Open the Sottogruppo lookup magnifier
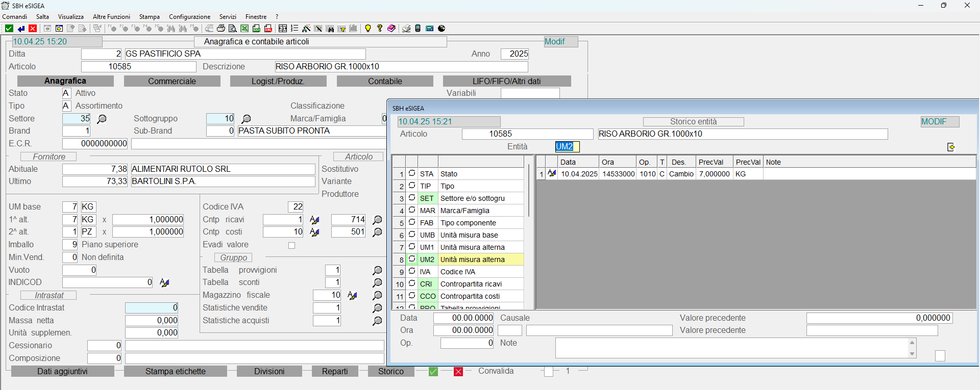 pyautogui.click(x=246, y=119)
